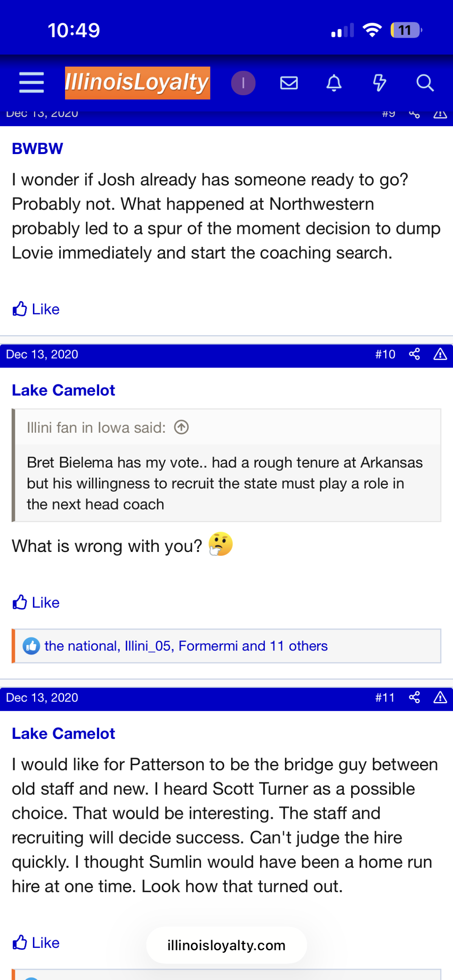Open the private messages inbox
The image size is (453, 980).
pyautogui.click(x=289, y=83)
